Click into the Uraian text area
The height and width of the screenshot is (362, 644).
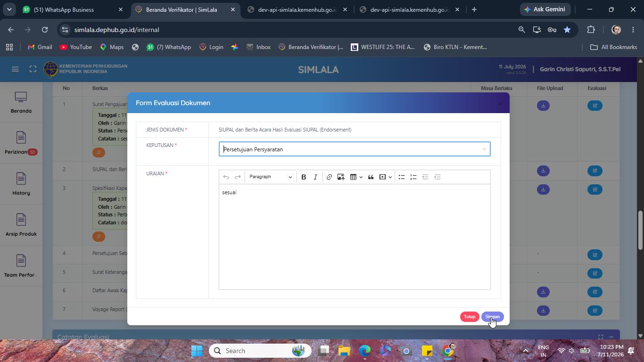(355, 237)
